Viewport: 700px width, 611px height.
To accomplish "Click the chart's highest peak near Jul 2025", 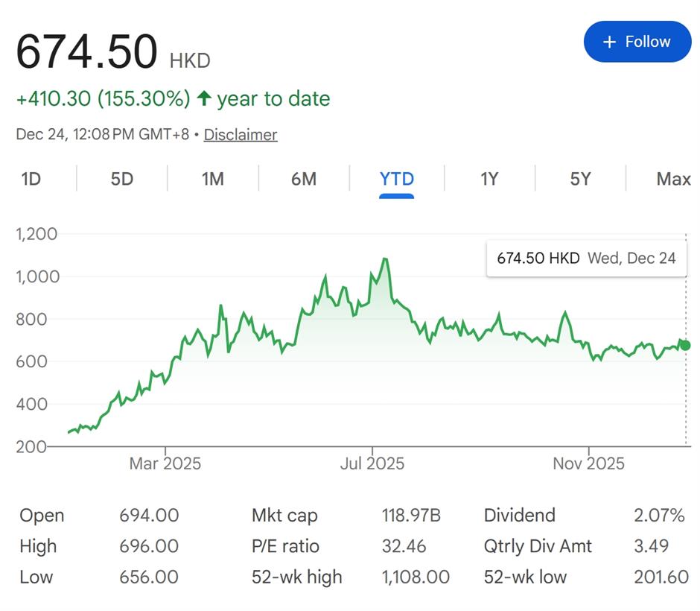I will (x=384, y=259).
